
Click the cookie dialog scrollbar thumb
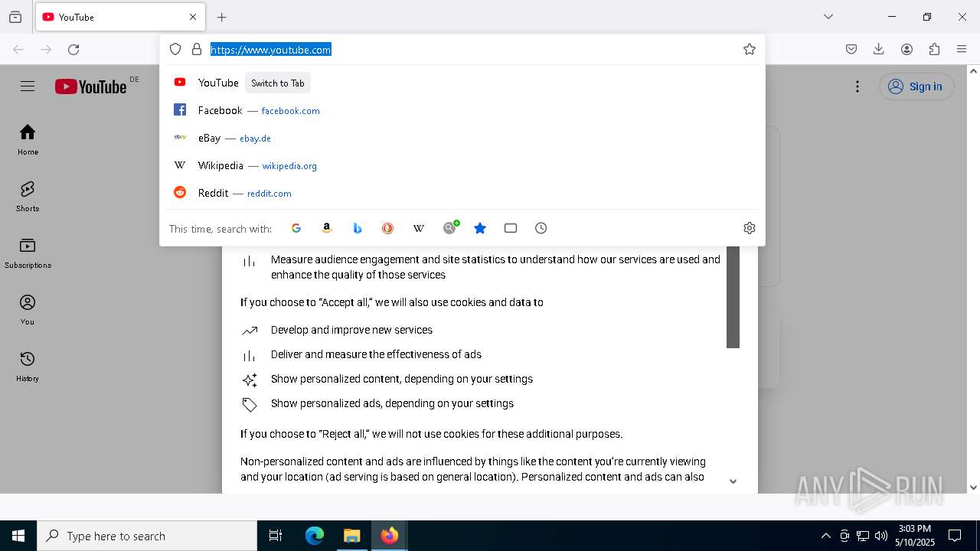[733, 297]
